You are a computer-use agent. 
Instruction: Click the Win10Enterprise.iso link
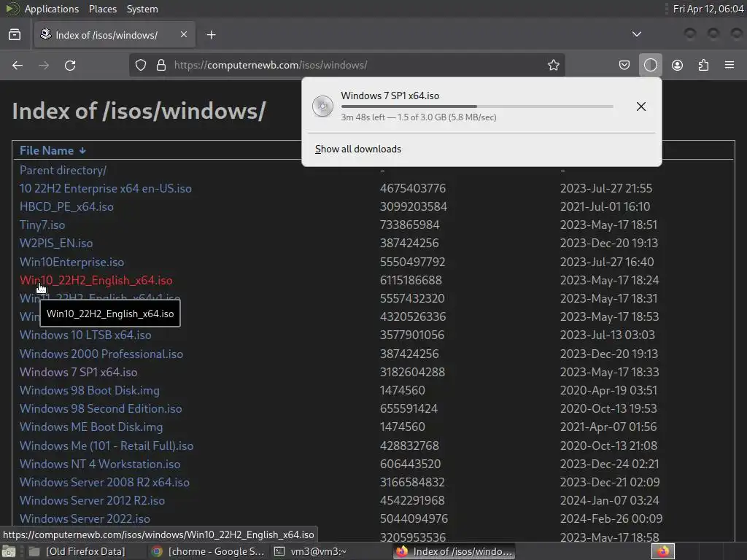tap(71, 262)
